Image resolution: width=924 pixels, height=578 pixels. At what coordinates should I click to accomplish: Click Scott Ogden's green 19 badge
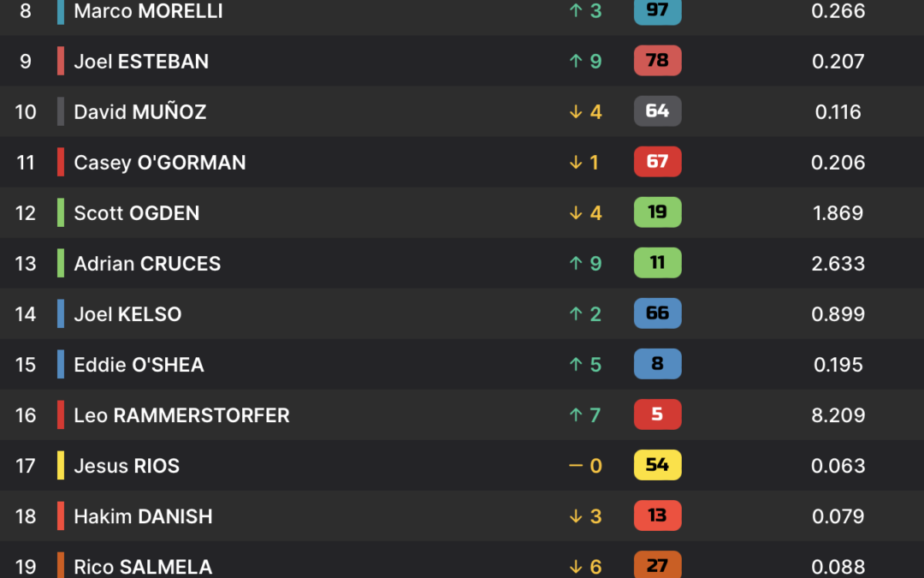[x=657, y=213]
